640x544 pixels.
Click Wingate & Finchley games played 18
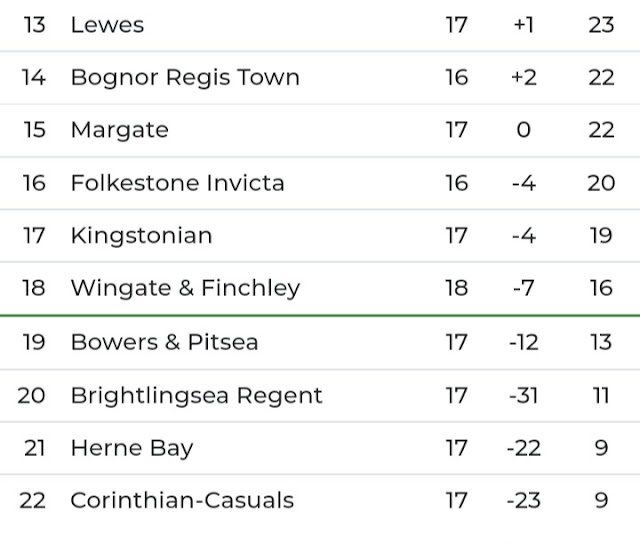[x=456, y=288]
